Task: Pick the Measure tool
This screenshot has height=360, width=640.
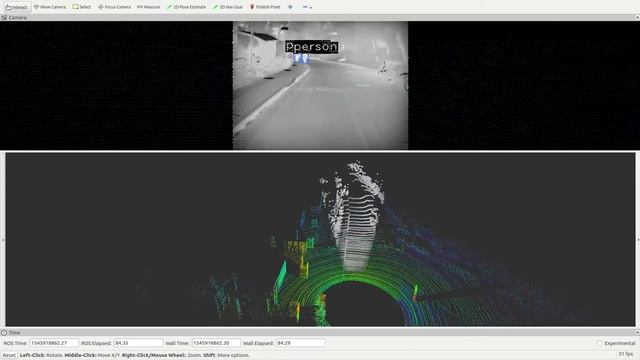Action: [149, 7]
